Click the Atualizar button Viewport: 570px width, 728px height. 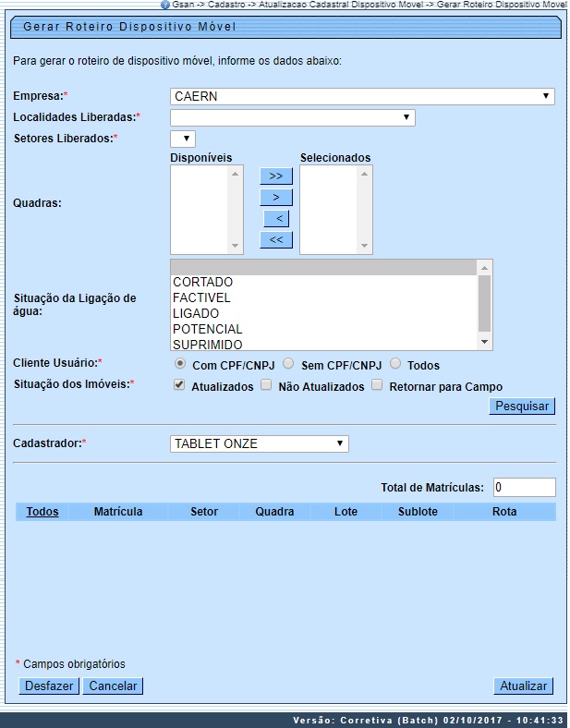(x=524, y=686)
